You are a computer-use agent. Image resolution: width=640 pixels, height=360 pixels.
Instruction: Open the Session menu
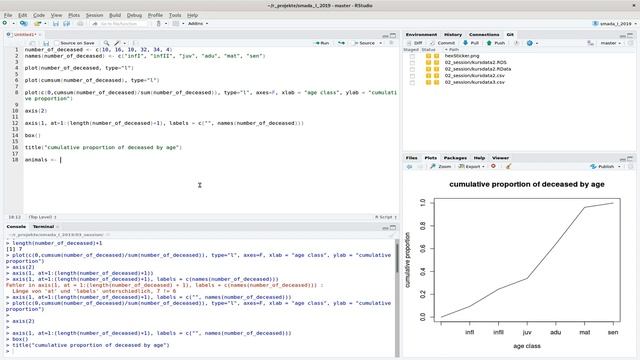(94, 15)
